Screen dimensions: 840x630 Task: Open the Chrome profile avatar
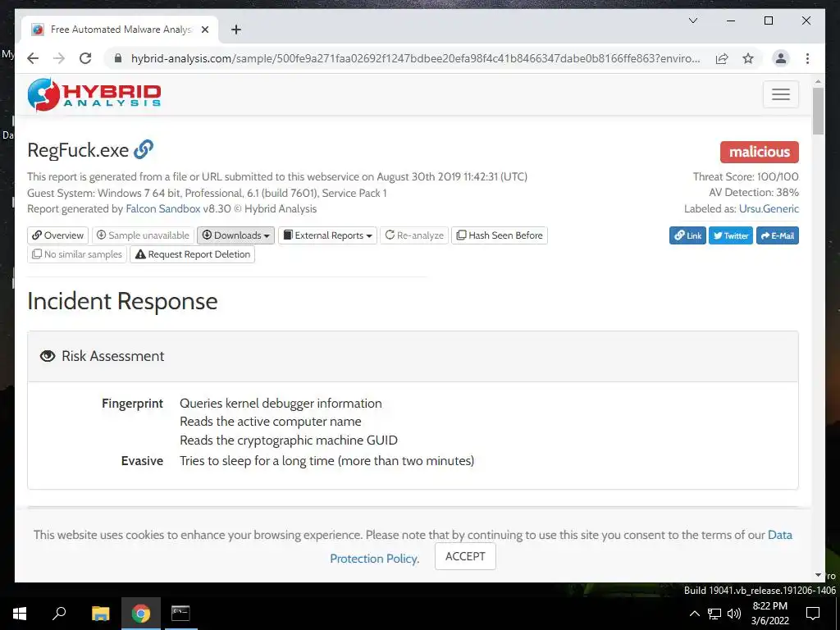(781, 58)
